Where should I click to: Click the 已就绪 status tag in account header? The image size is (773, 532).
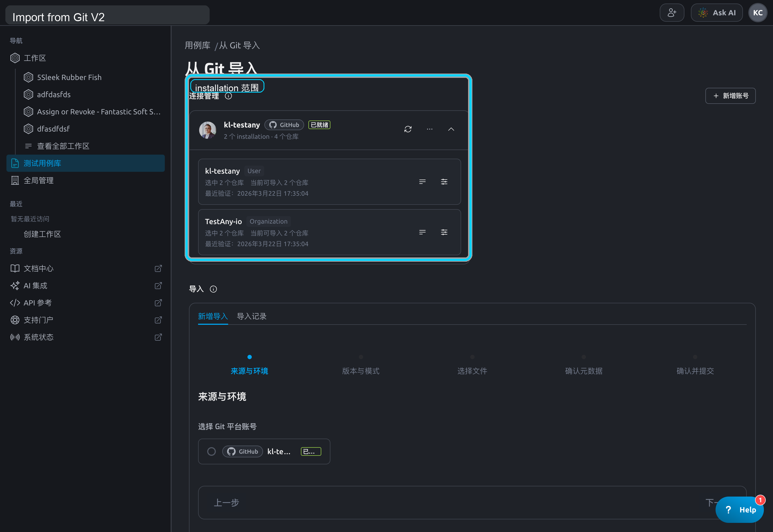(x=319, y=125)
